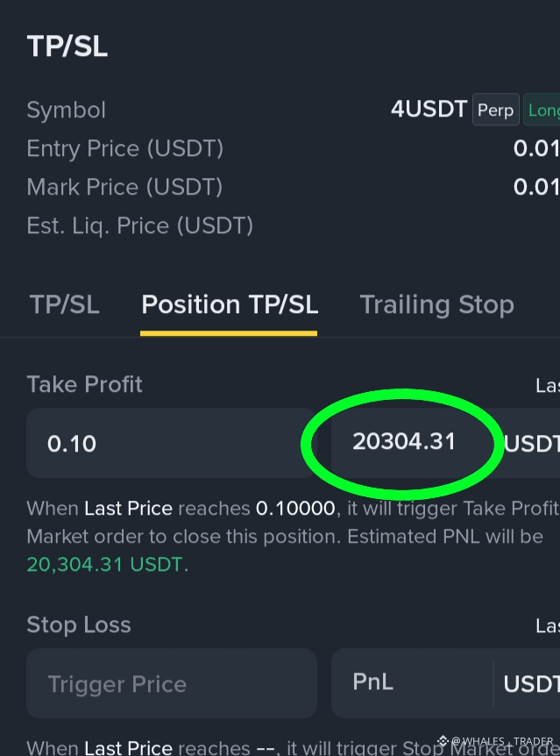Click the @WHALES_TRADER watermark handle
Viewport: 560px width, 756px height.
[x=502, y=741]
